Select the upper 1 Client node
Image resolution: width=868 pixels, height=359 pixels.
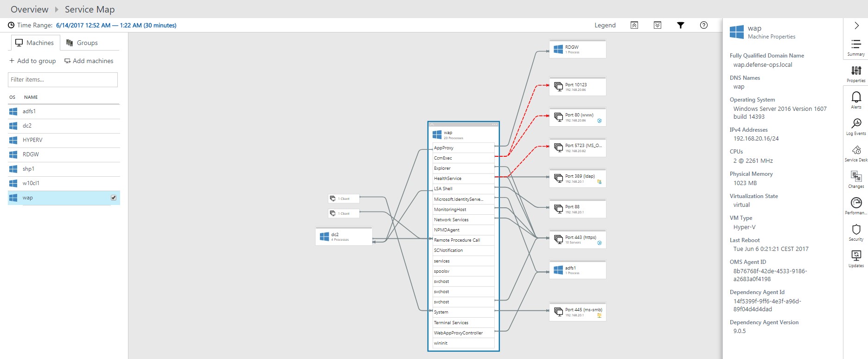(344, 199)
